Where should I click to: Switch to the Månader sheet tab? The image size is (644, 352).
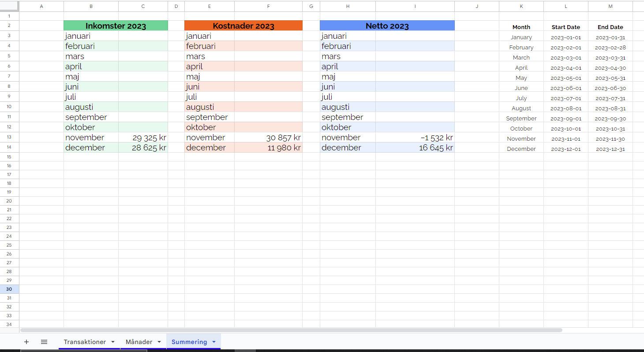139,342
